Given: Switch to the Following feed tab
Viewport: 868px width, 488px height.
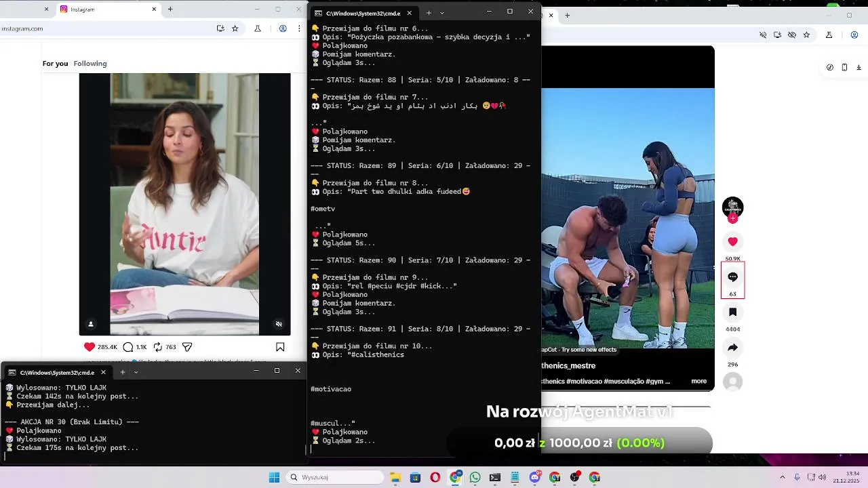Looking at the screenshot, I should click(90, 64).
